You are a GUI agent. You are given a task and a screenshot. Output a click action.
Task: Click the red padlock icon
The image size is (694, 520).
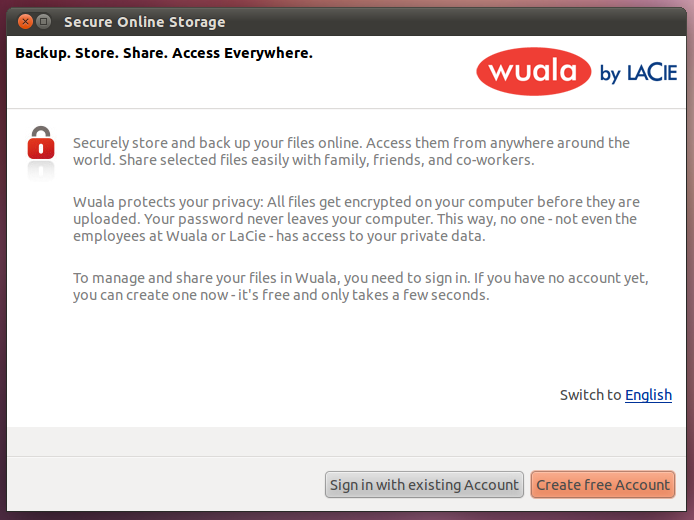tap(41, 143)
